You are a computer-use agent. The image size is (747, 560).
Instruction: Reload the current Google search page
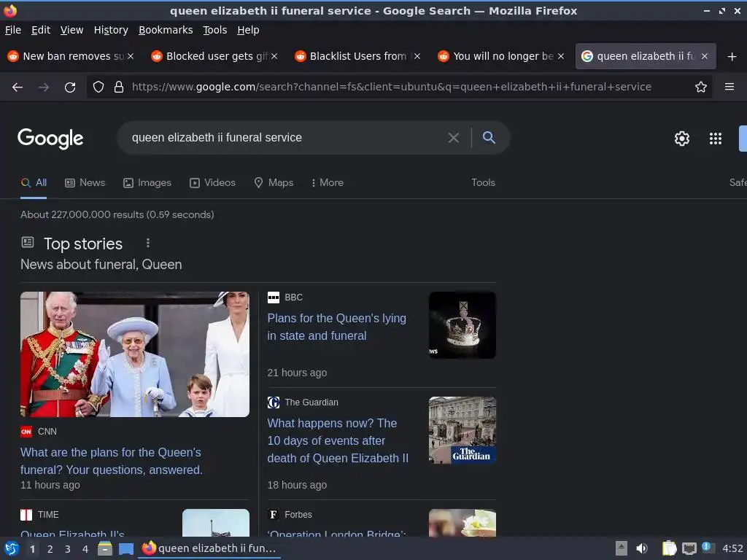(x=70, y=87)
